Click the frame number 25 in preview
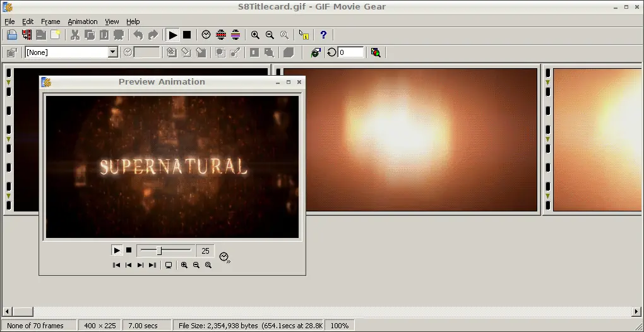This screenshot has width=644, height=332. point(205,251)
